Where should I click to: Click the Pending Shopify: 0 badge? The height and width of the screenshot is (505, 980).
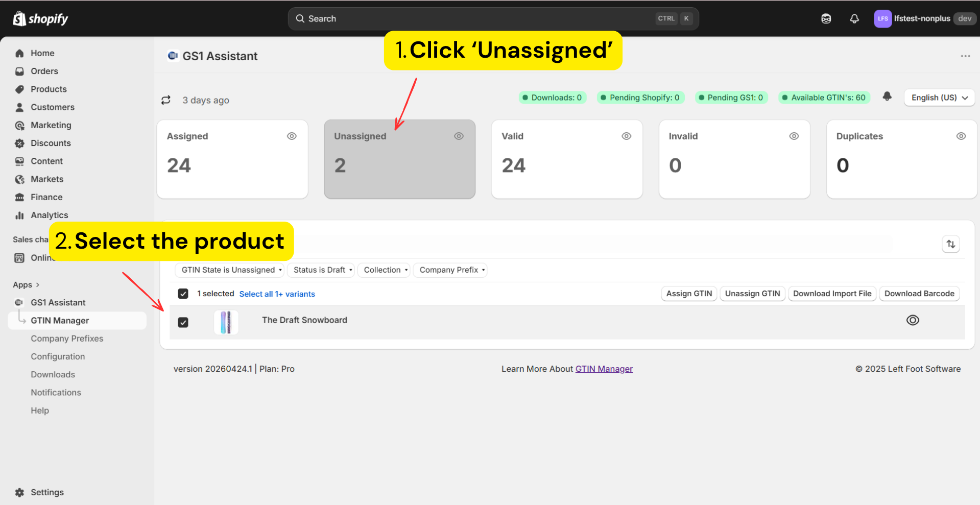tap(640, 98)
